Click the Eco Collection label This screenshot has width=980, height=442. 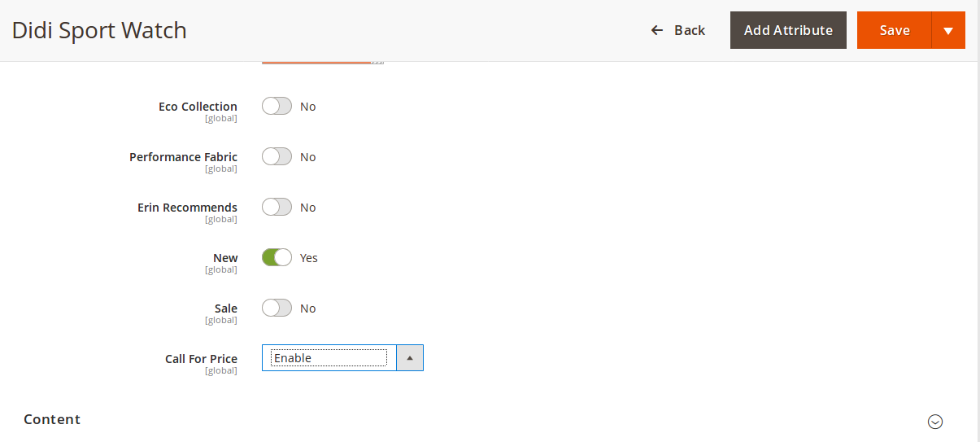pyautogui.click(x=198, y=107)
